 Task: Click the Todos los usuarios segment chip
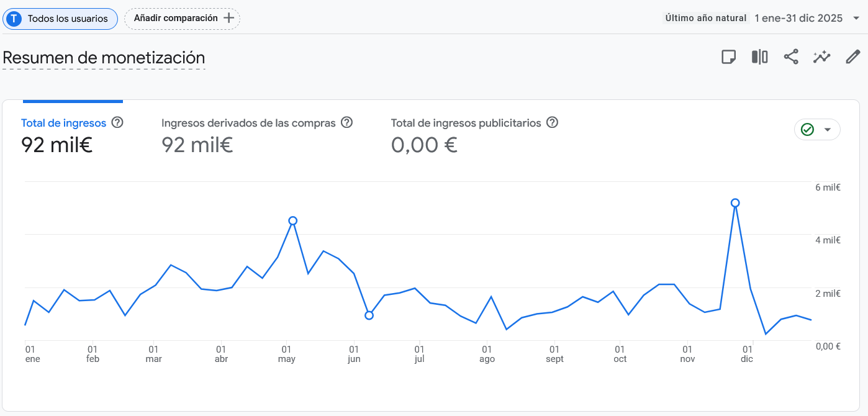pyautogui.click(x=61, y=19)
